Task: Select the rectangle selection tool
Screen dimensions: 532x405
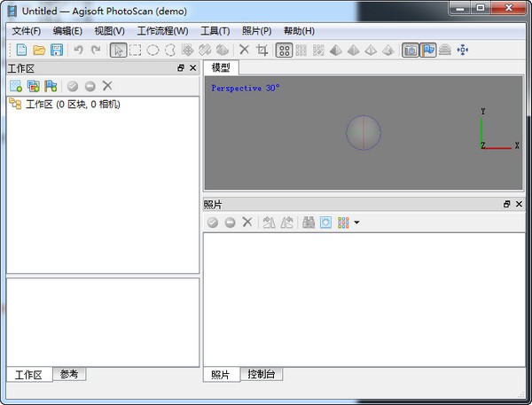Action: (136, 51)
